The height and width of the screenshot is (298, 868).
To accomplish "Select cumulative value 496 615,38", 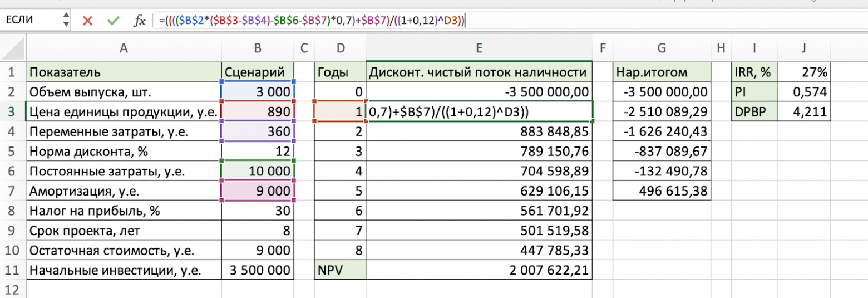I will [661, 191].
